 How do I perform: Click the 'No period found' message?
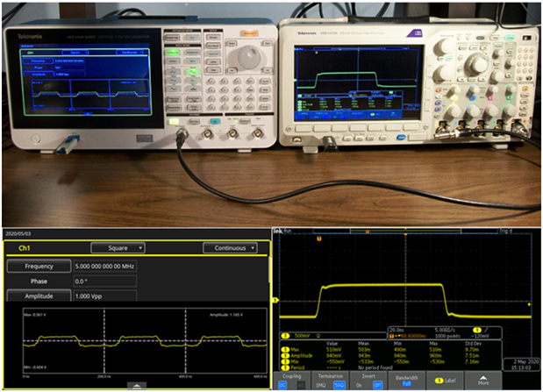[x=375, y=367]
